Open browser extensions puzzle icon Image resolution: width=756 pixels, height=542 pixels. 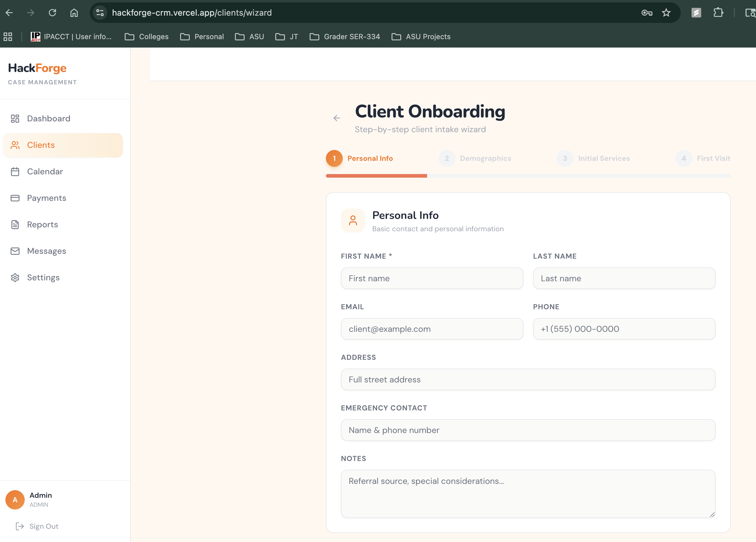tap(718, 13)
